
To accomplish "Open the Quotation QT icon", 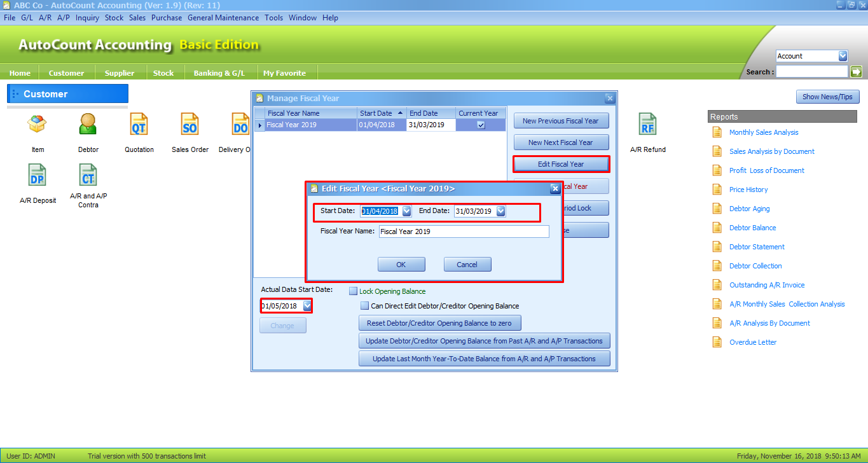I will pos(139,125).
